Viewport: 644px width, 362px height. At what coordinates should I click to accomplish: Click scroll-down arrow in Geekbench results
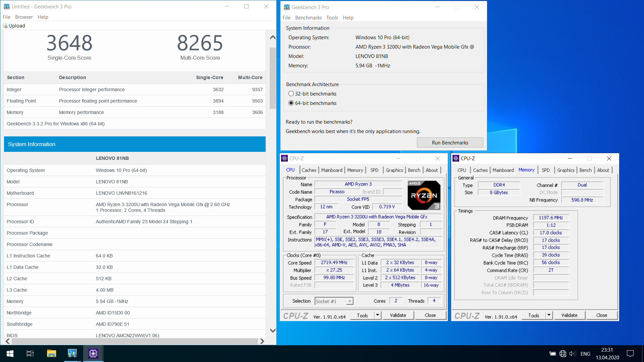tap(273, 330)
